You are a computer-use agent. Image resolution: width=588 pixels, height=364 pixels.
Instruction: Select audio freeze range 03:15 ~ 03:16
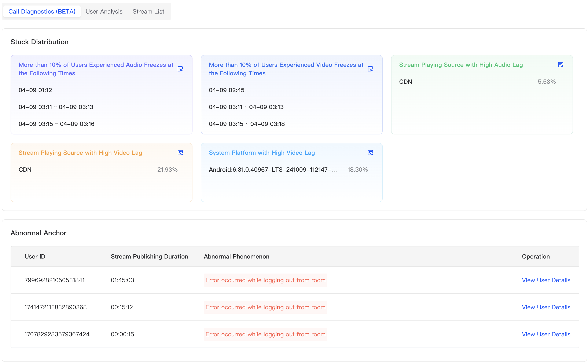click(56, 124)
